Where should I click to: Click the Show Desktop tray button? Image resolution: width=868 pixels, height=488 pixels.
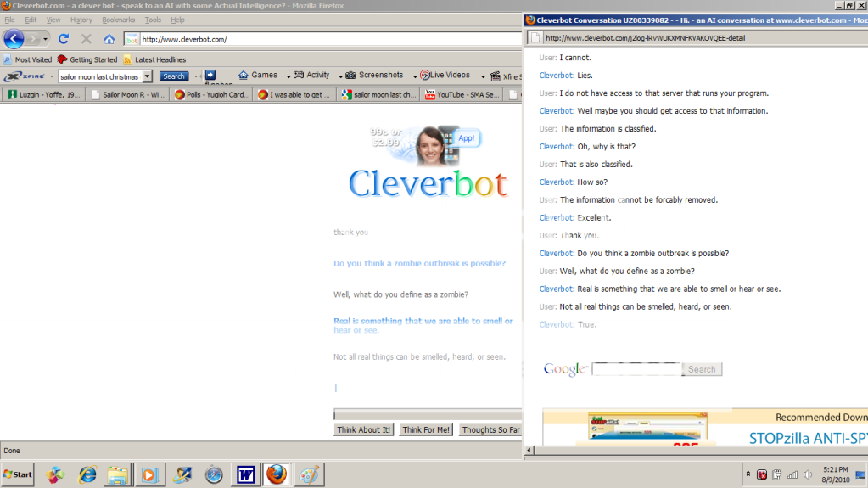860,474
